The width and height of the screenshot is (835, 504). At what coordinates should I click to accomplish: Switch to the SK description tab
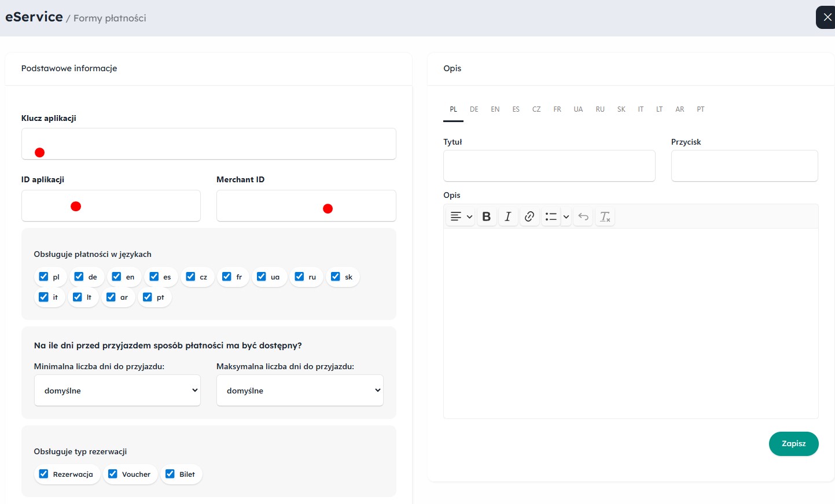[x=621, y=109]
